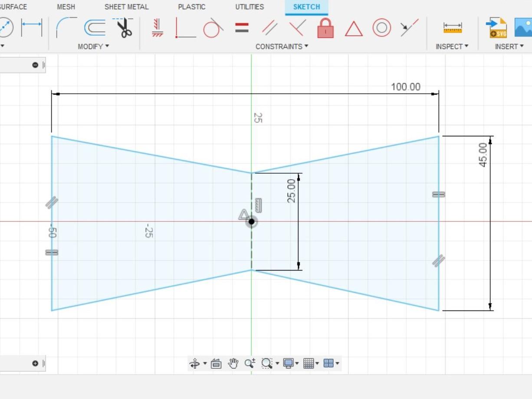This screenshot has height=399, width=532.
Task: Toggle the parallel constraint badge on left edge
Action: pyautogui.click(x=52, y=202)
